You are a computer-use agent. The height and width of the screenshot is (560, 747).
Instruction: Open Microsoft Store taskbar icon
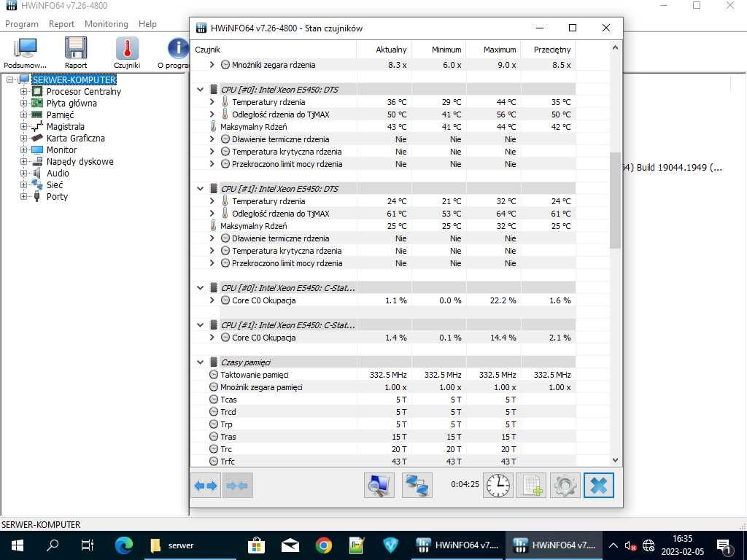coord(256,545)
